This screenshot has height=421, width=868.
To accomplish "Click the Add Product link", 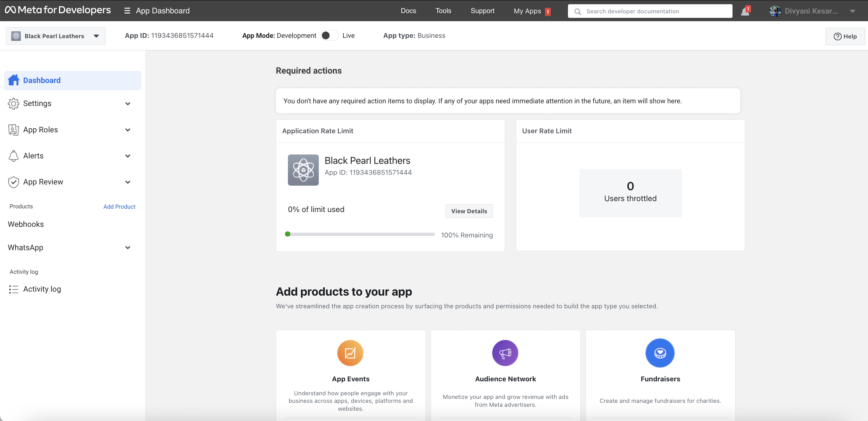I will [119, 207].
